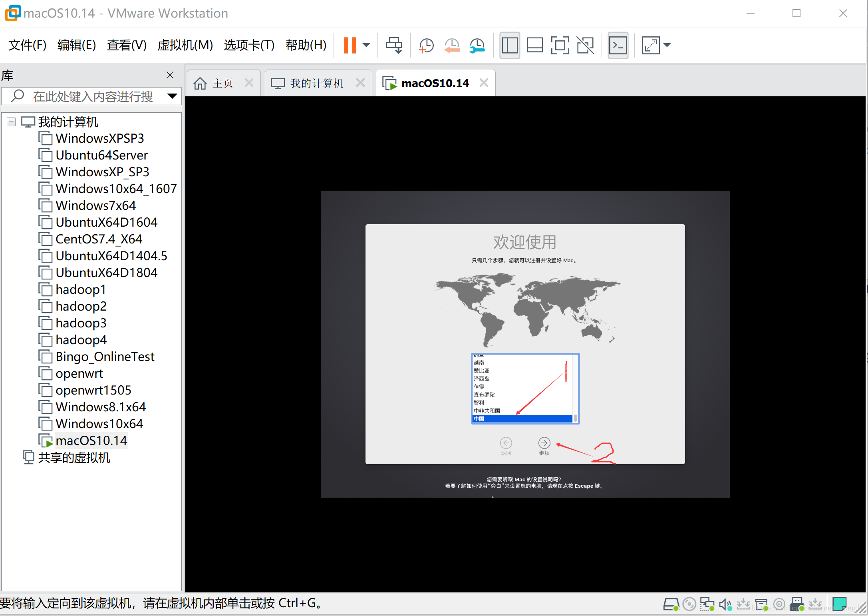Open the power options dropdown arrow
This screenshot has width=868, height=616.
[366, 45]
